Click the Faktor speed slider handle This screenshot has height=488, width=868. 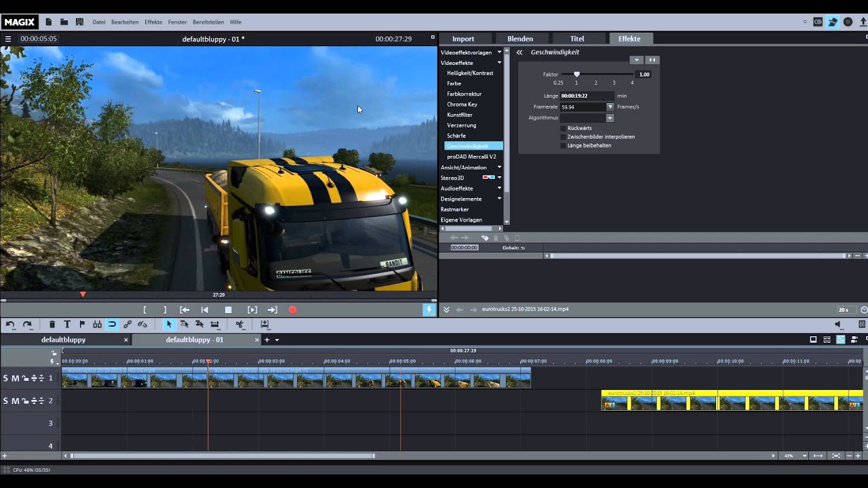576,74
